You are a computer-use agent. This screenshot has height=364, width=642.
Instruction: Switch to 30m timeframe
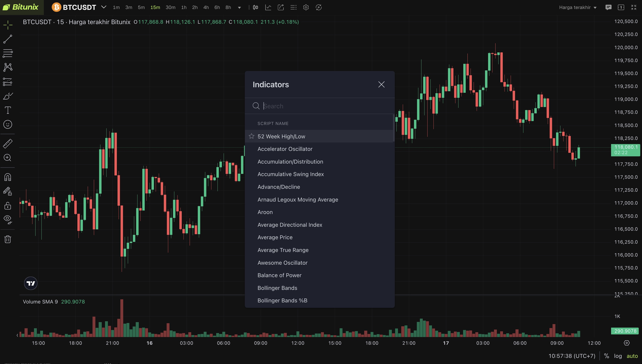point(170,7)
